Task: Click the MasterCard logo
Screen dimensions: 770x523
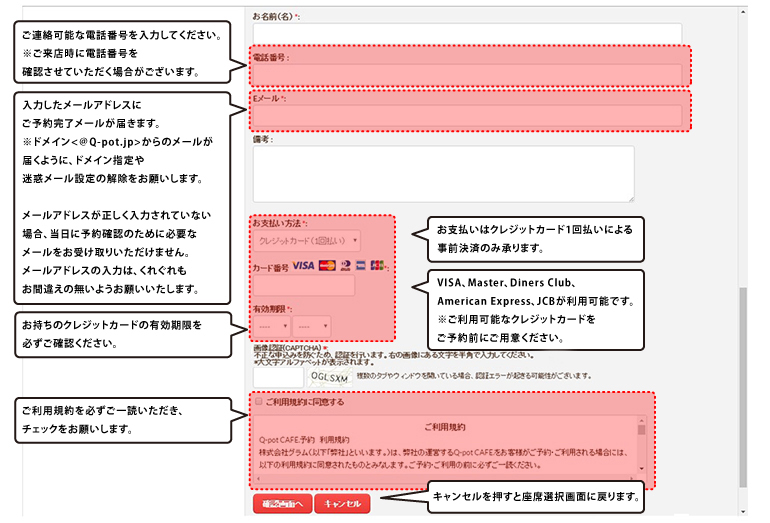Action: 326,266
